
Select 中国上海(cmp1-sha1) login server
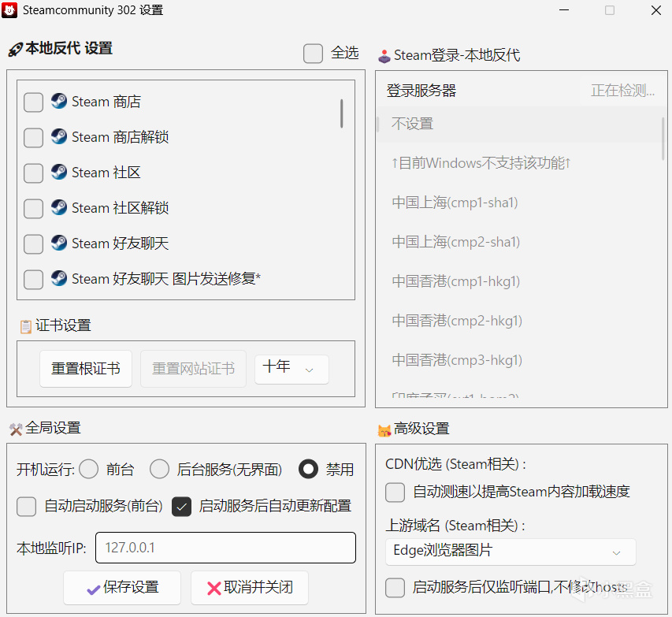[519, 203]
